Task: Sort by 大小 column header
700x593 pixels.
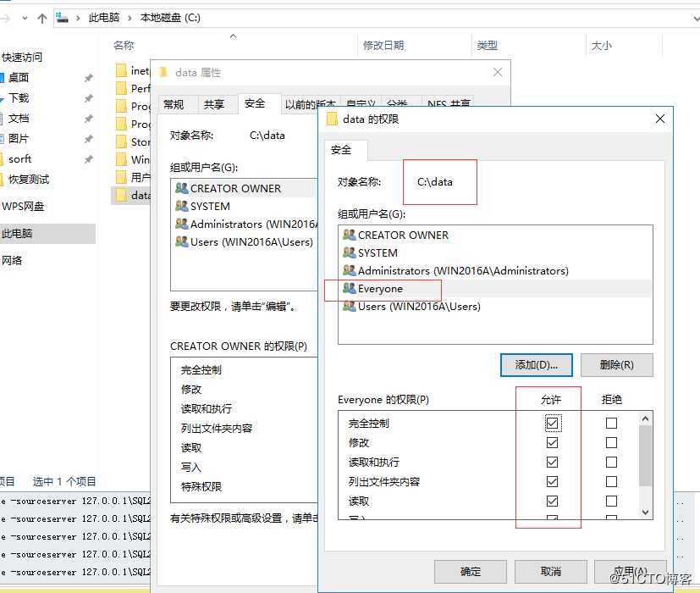Action: point(601,45)
